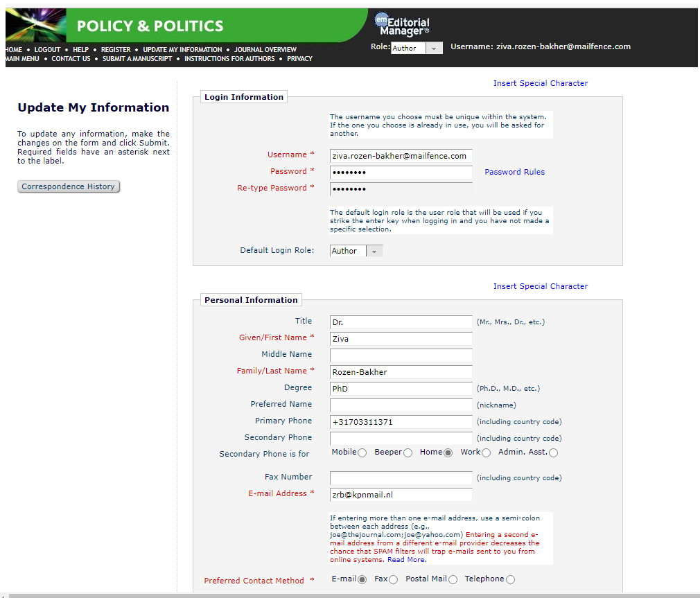Focus the Re-type Password field

point(401,188)
